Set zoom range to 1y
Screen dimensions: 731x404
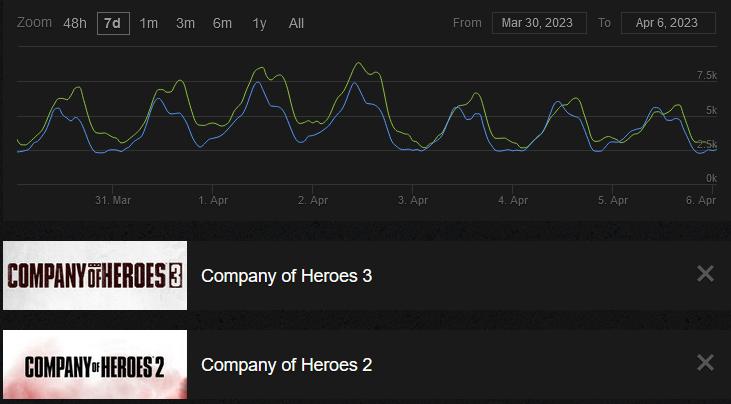[x=259, y=23]
